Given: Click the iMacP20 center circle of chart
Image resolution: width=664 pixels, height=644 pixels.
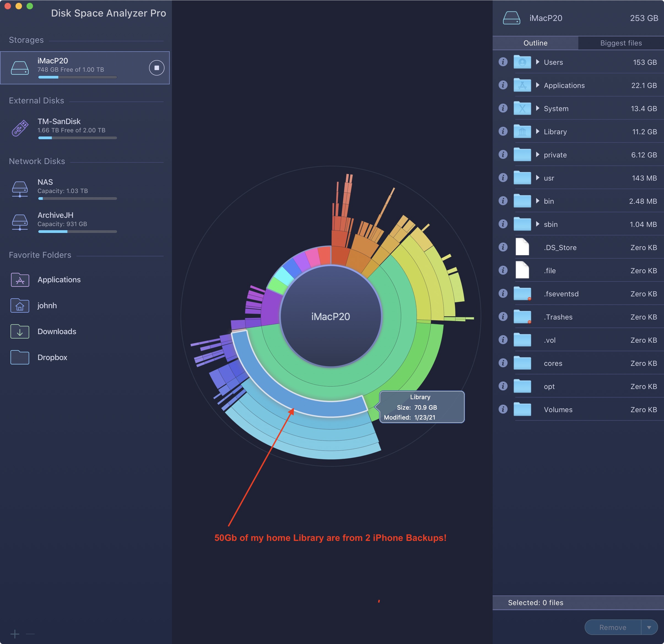Looking at the screenshot, I should (331, 316).
